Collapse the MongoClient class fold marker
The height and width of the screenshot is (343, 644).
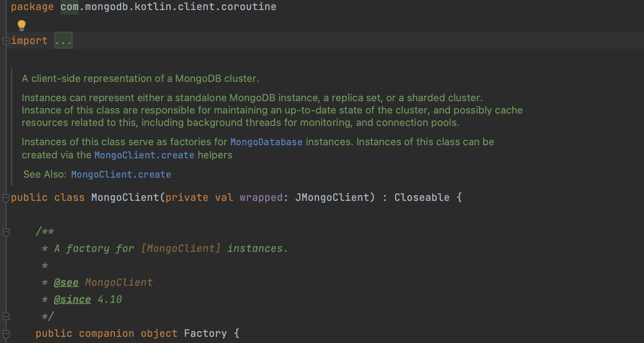[x=6, y=198]
